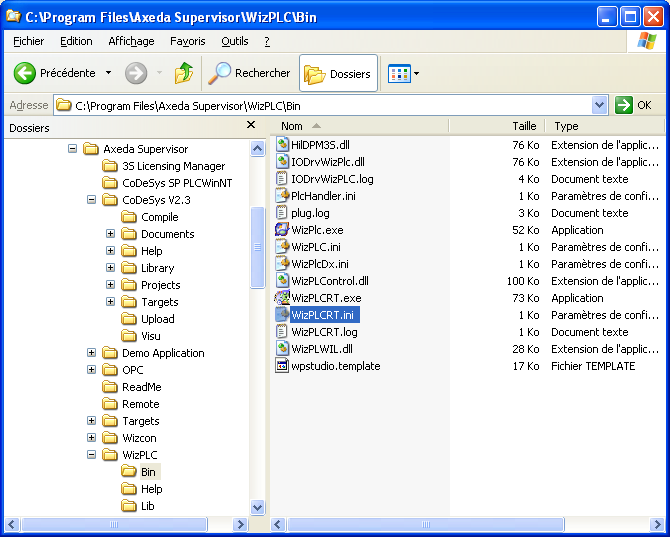Select the WizPLWIL.dll file icon

(x=282, y=349)
